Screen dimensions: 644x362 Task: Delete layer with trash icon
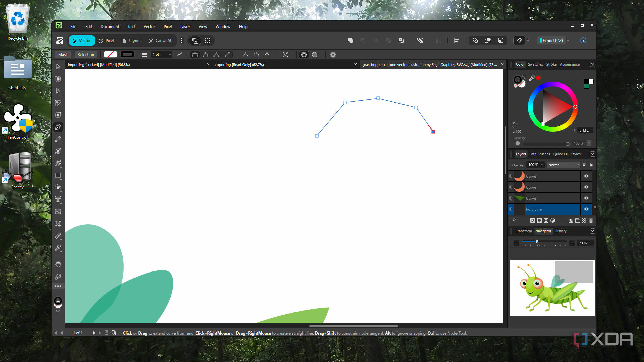[x=591, y=220]
